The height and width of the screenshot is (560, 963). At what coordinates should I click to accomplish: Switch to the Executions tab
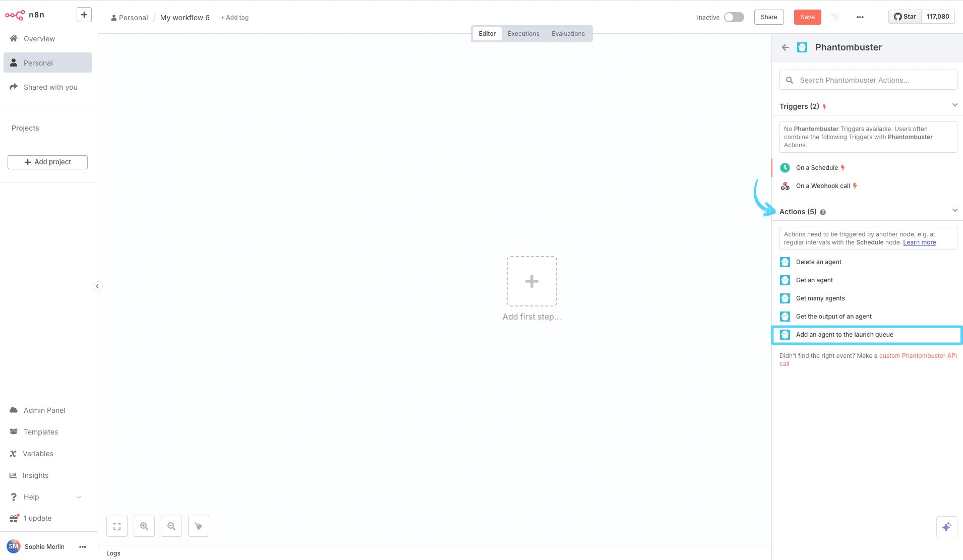point(523,34)
